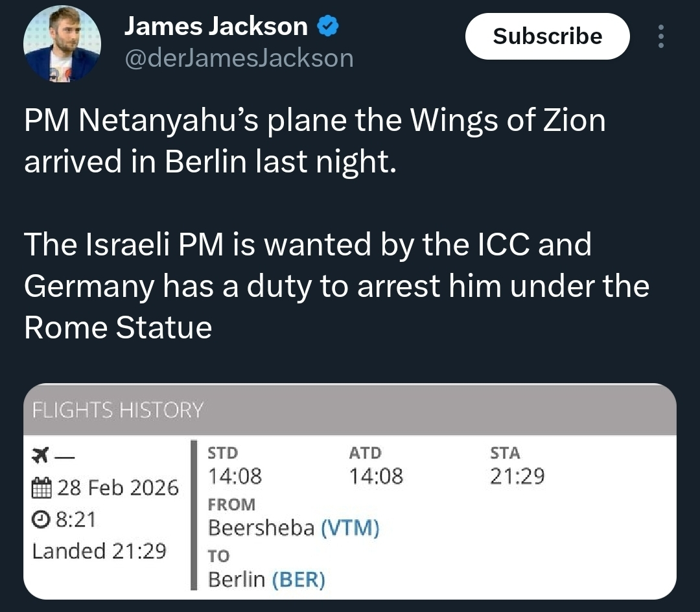
Task: Click the STD column label
Action: (222, 453)
